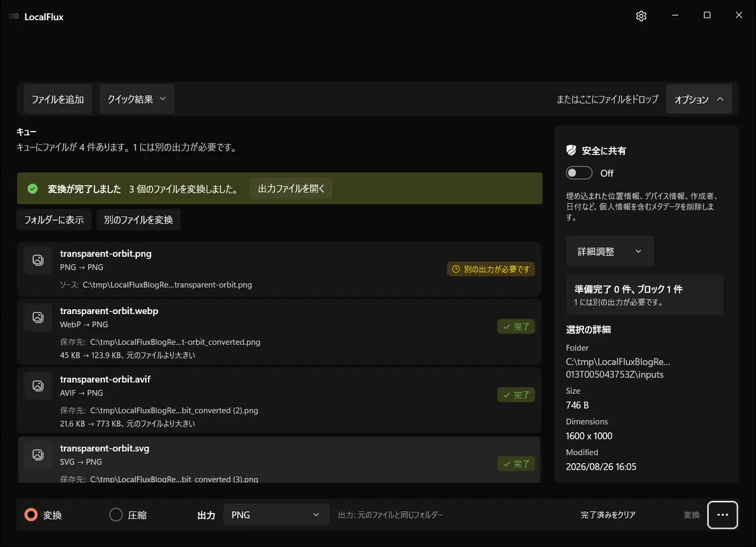Click the 準備完了 0 件、ブロック 1 件 status card
This screenshot has height=547, width=756.
(x=644, y=295)
